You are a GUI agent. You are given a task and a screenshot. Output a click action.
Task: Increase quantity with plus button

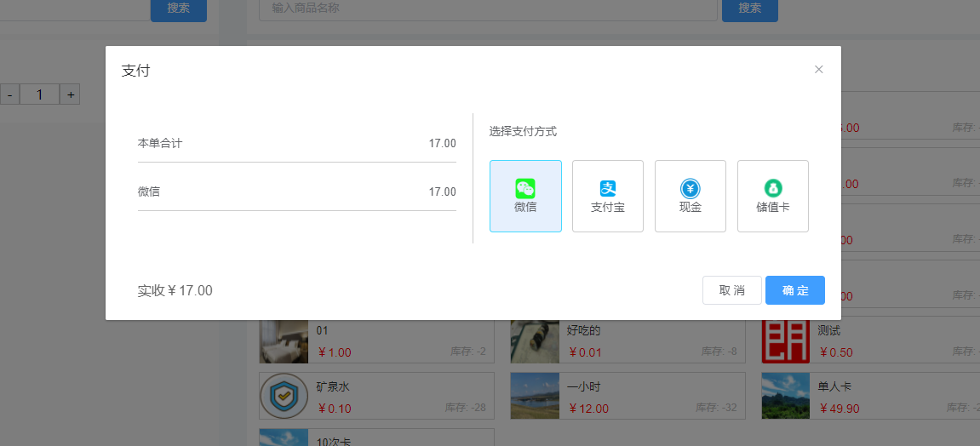[71, 95]
